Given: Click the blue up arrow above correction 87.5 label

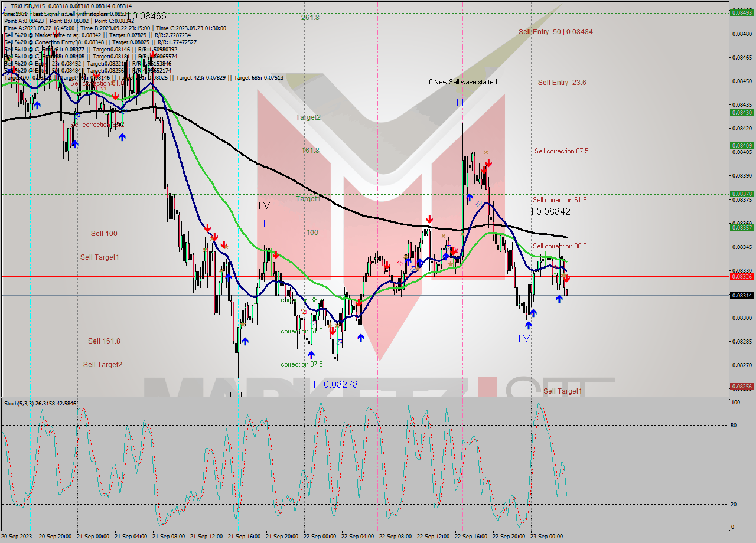Looking at the screenshot, I should pos(311,354).
